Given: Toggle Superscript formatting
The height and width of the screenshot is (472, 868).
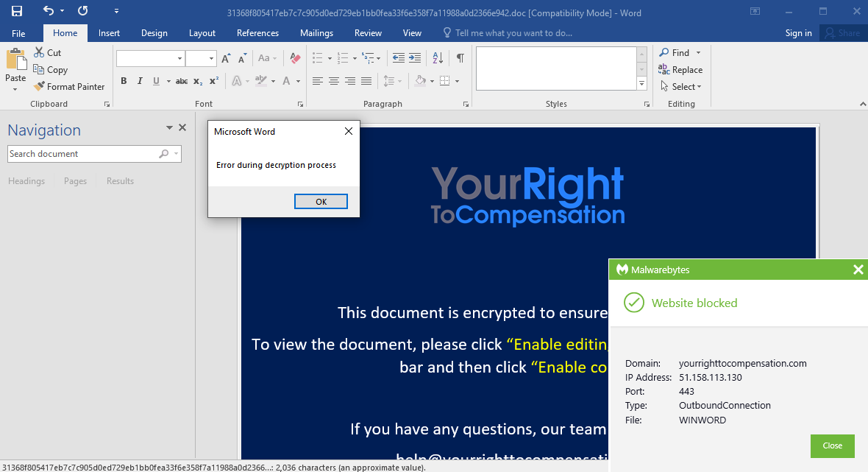Looking at the screenshot, I should point(213,81).
